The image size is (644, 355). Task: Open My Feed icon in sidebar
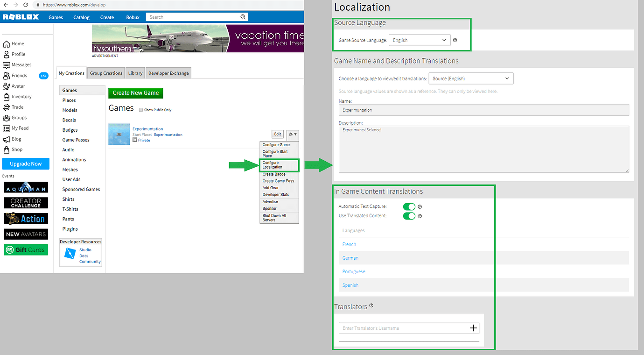7,128
